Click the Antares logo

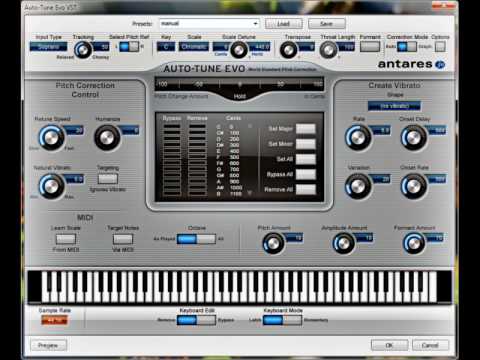(x=412, y=64)
